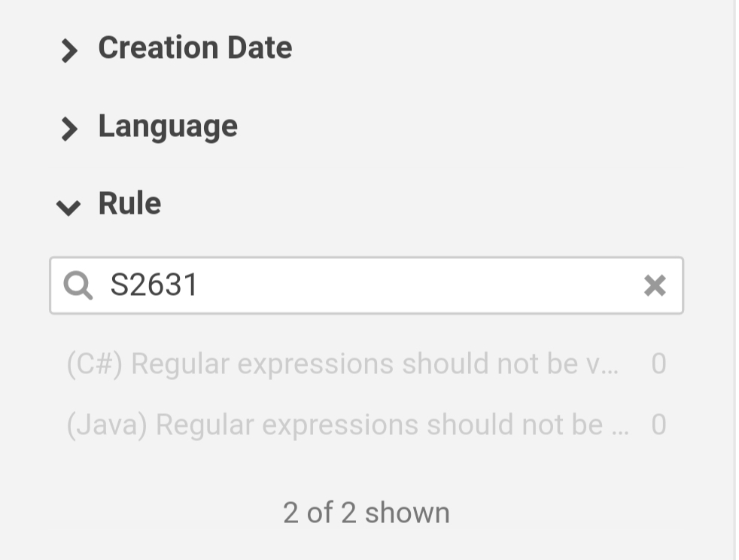
Task: Click the magnifying glass search icon
Action: (78, 285)
